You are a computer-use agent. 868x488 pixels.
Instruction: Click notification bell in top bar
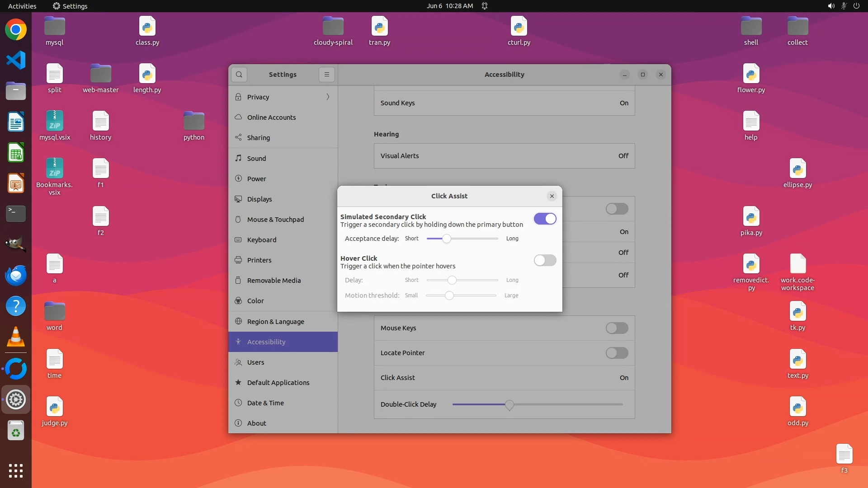[485, 6]
